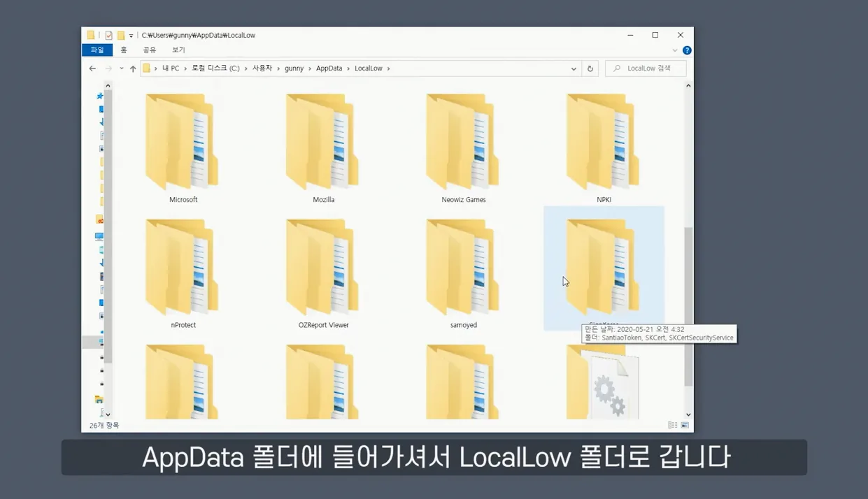Open the address bar history dropdown
868x499 pixels.
click(574, 68)
